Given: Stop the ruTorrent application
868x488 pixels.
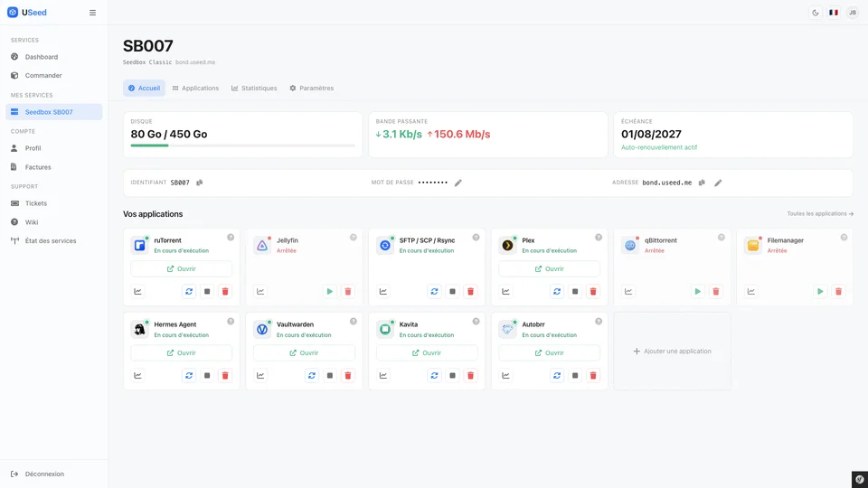Looking at the screenshot, I should [x=207, y=292].
